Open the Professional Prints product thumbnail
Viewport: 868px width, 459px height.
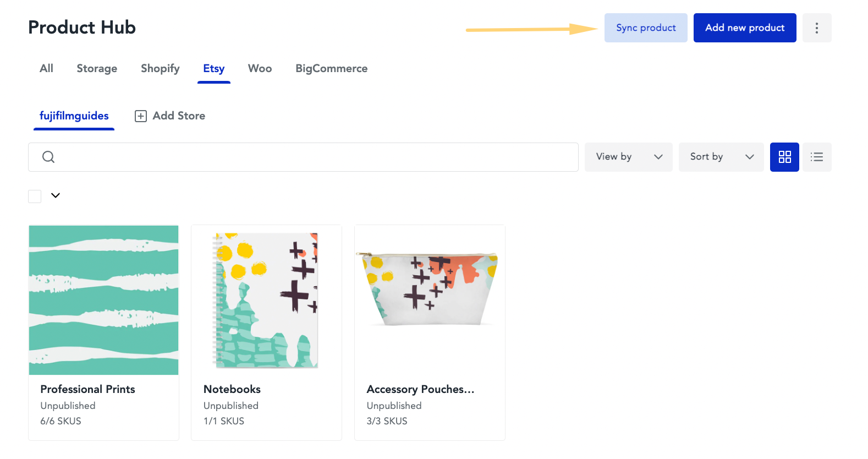click(x=103, y=300)
